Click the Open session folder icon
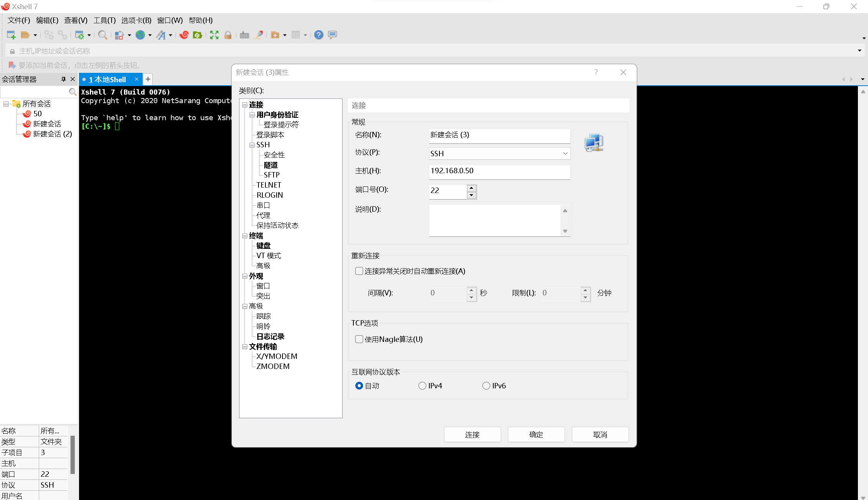868x500 pixels. coord(25,35)
